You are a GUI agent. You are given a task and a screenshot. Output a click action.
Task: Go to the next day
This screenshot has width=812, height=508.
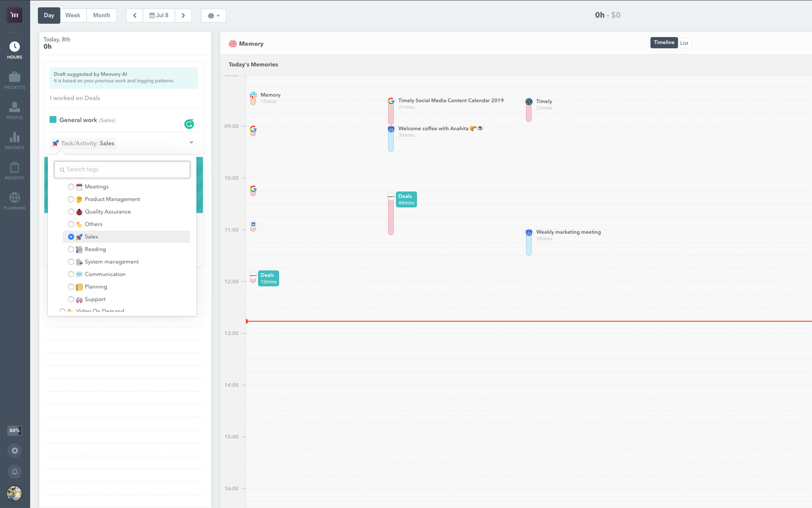(183, 16)
